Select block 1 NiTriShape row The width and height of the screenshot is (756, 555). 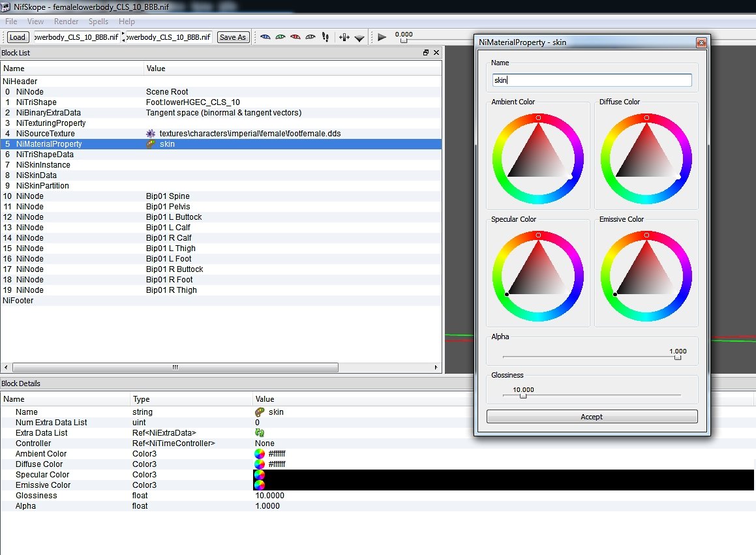tap(221, 102)
